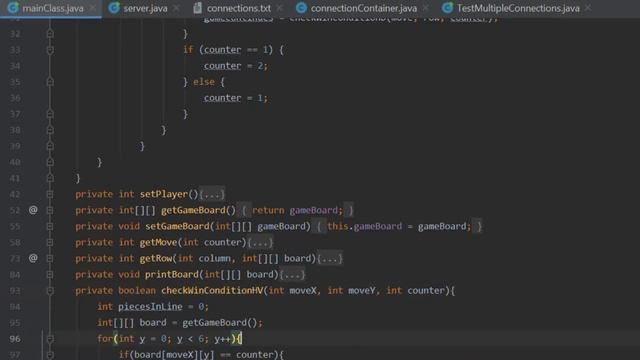Collapse the if statement on line 97
This screenshot has width=640, height=360.
(x=50, y=355)
